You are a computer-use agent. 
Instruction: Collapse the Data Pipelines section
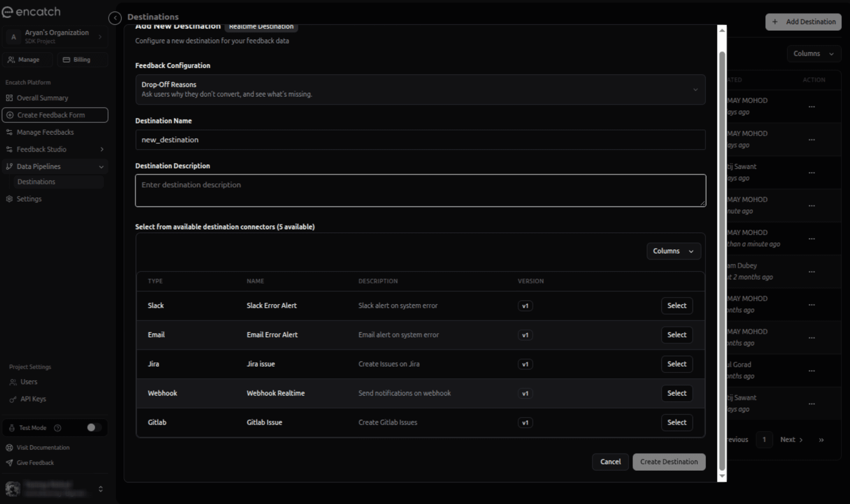click(x=101, y=166)
